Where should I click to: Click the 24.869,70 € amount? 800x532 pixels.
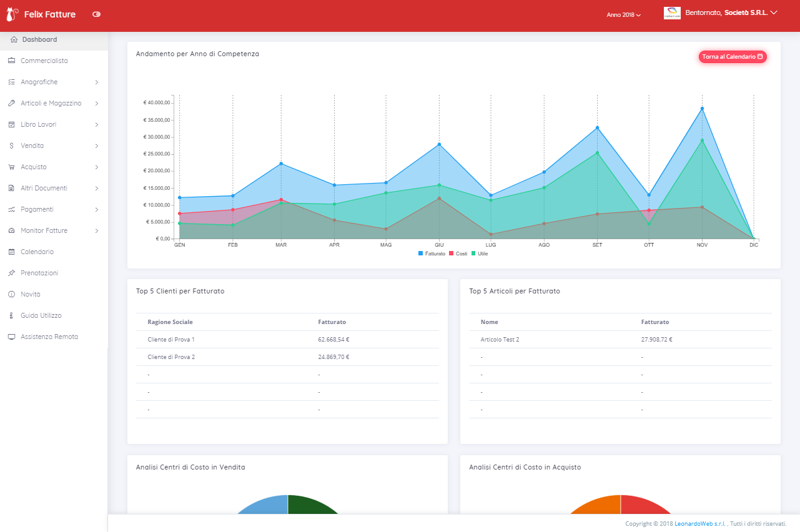(x=333, y=357)
